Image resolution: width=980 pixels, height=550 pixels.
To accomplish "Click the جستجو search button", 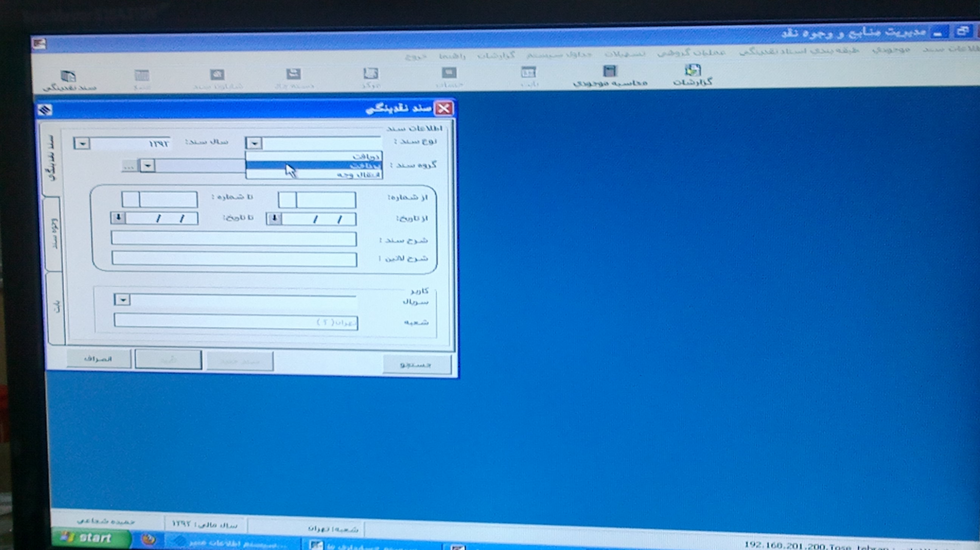I will [417, 365].
